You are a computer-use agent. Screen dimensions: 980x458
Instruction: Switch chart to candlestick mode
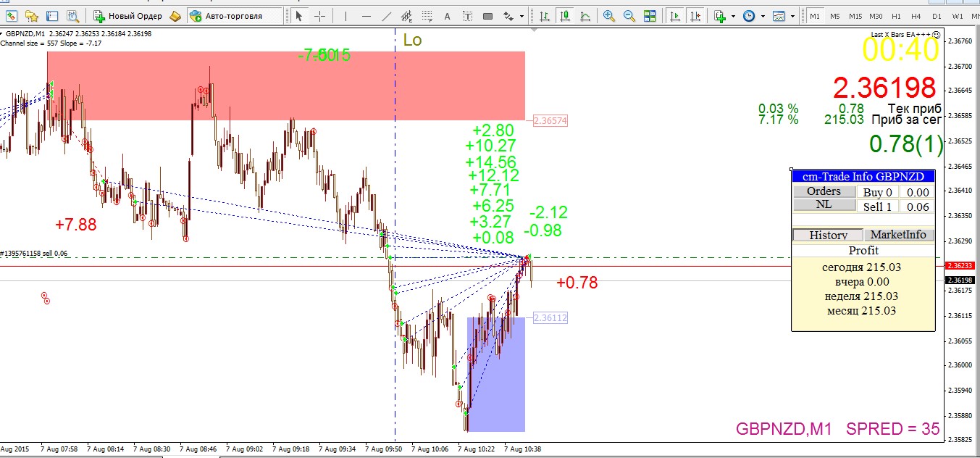564,15
